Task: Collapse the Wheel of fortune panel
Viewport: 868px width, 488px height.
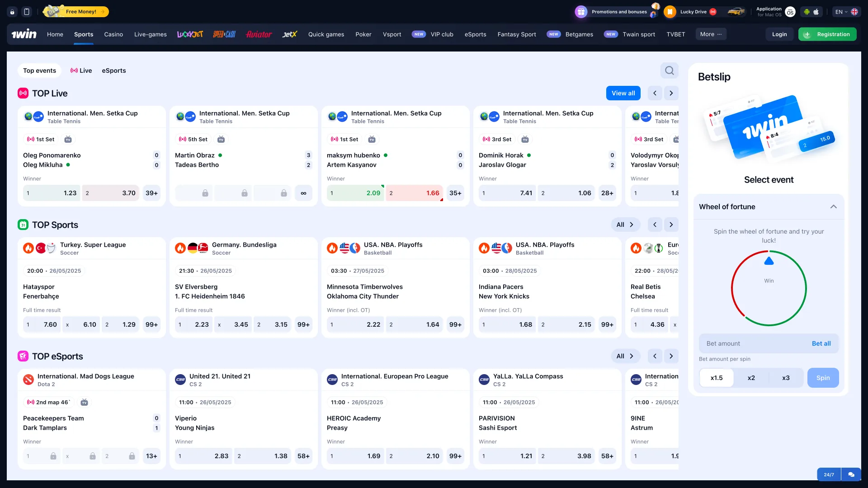Action: (833, 206)
